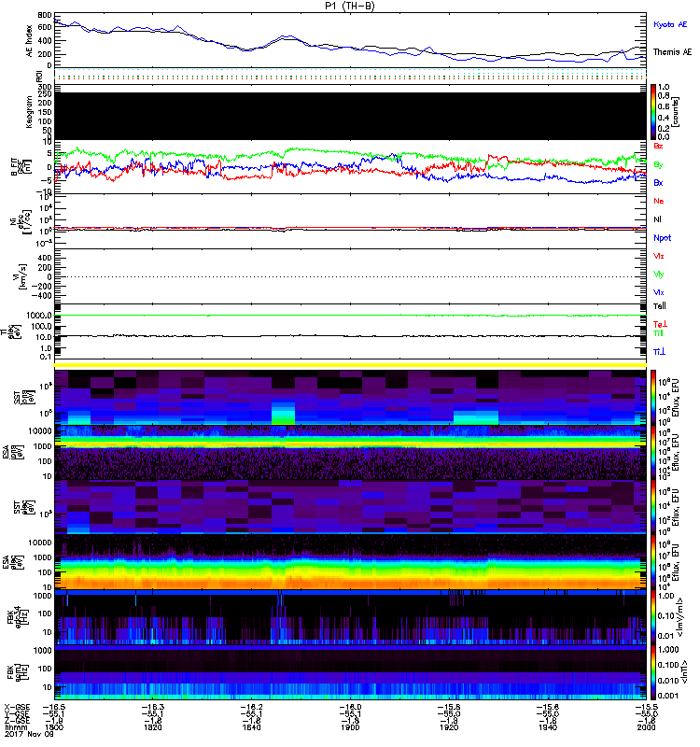Click the yellow bar above SST panel
Screen dimensions: 700x747
pos(350,363)
